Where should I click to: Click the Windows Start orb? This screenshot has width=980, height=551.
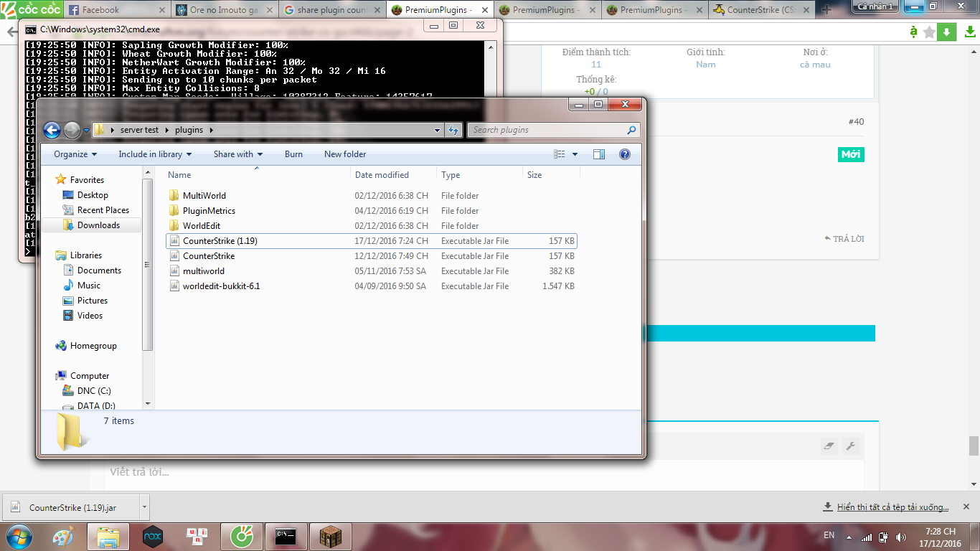pos(18,536)
